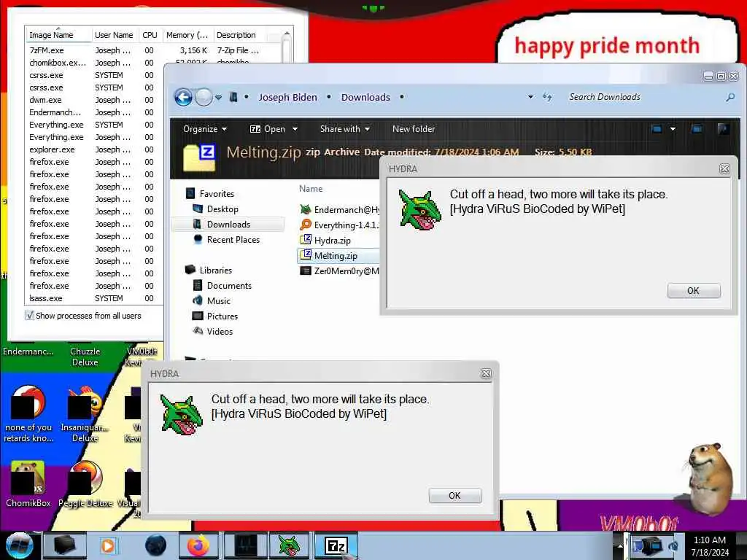
Task: Click the 7-Zip taskbar button
Action: point(336,545)
